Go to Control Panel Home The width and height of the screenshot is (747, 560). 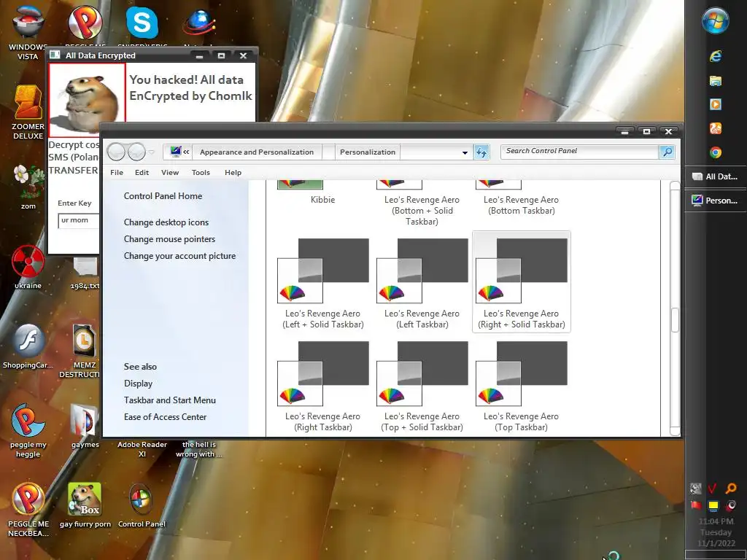click(163, 195)
